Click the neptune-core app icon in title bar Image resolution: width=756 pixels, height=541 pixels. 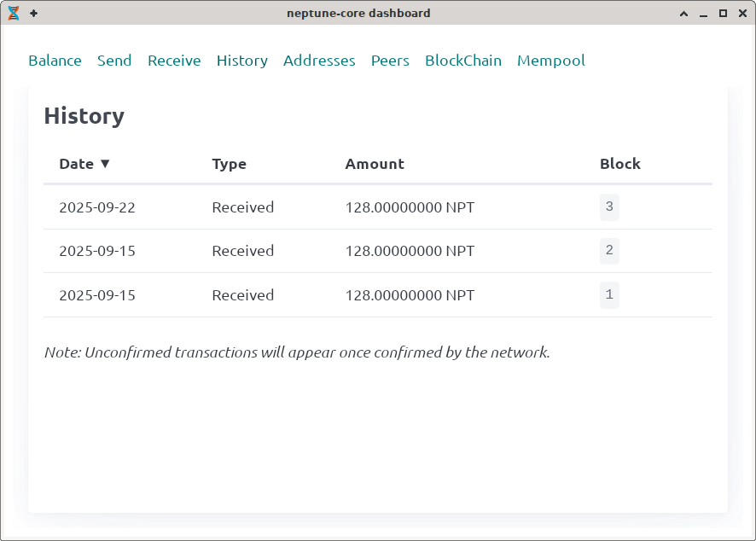[14, 13]
